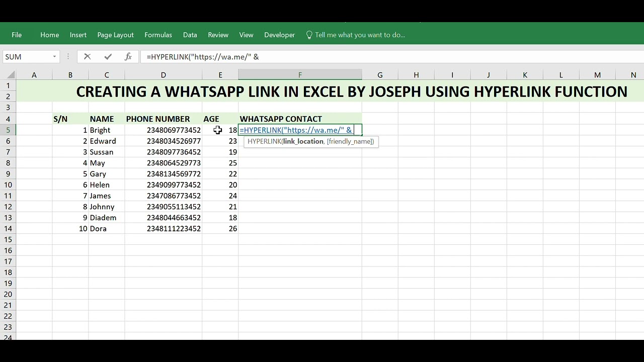The width and height of the screenshot is (644, 362).
Task: Click phone number 2348069773452 cell
Action: point(163,130)
